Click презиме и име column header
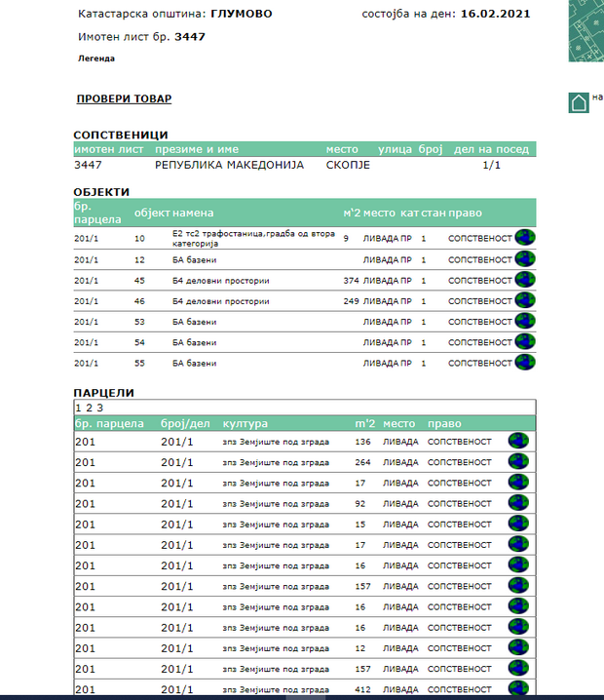The image size is (604, 700). (x=197, y=149)
